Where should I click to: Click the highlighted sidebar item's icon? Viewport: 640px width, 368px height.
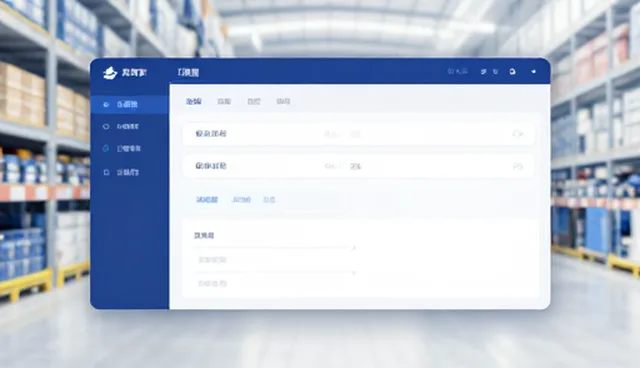106,104
